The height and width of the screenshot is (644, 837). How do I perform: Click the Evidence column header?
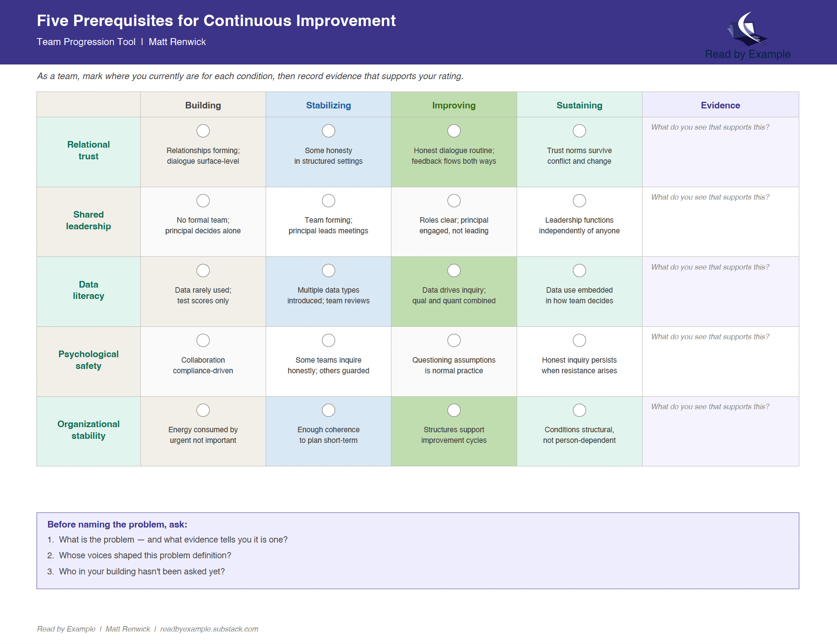(720, 105)
